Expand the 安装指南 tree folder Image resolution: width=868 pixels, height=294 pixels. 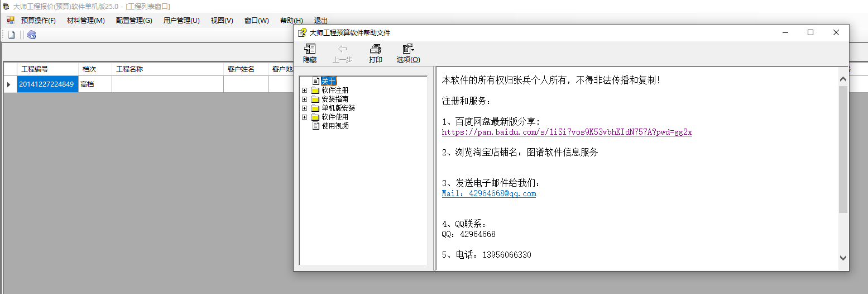pyautogui.click(x=304, y=99)
